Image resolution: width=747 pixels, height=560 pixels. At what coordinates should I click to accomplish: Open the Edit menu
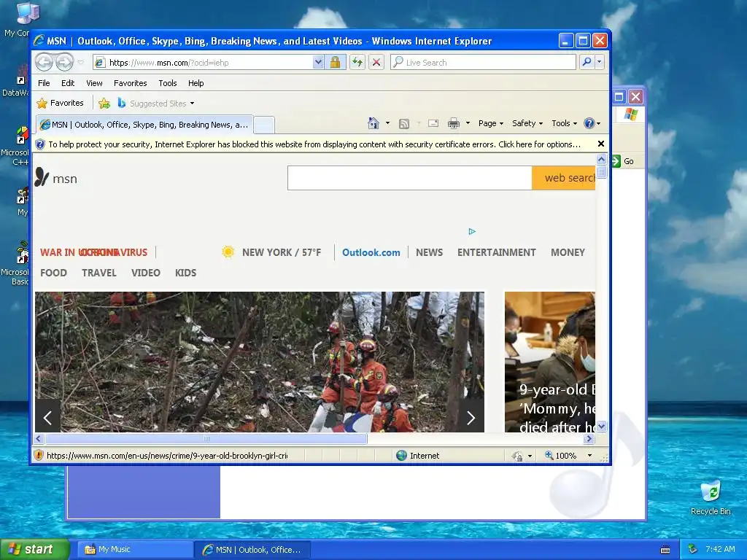pyautogui.click(x=68, y=83)
